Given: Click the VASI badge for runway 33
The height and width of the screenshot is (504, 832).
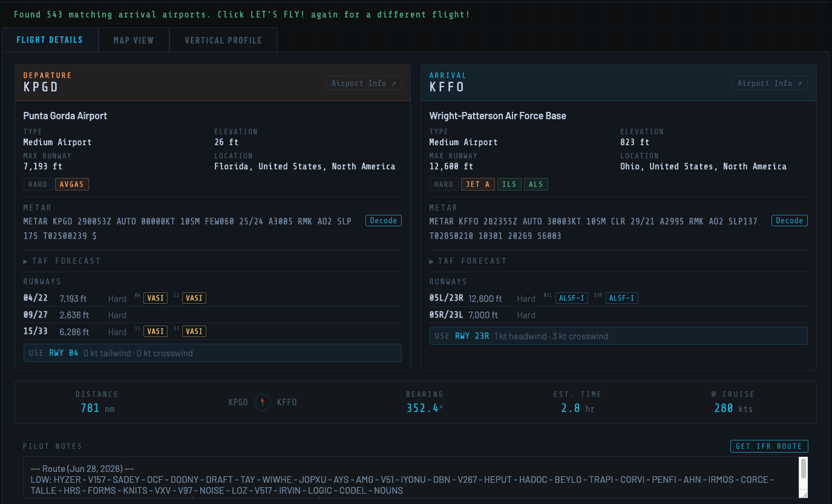Looking at the screenshot, I should coord(194,332).
